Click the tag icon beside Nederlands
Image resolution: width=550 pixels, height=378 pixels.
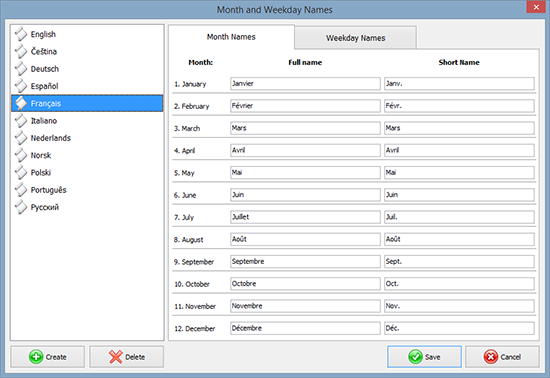pyautogui.click(x=21, y=138)
